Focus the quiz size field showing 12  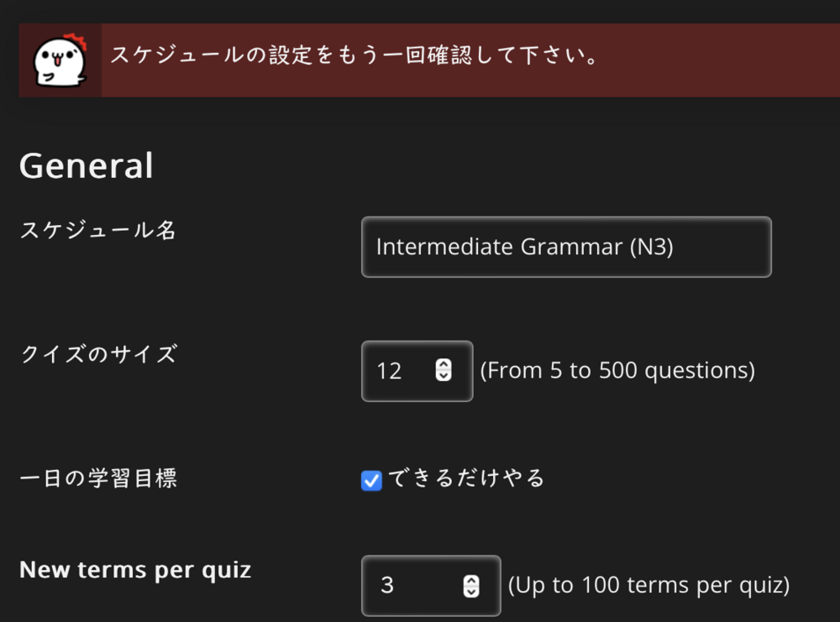(x=417, y=371)
